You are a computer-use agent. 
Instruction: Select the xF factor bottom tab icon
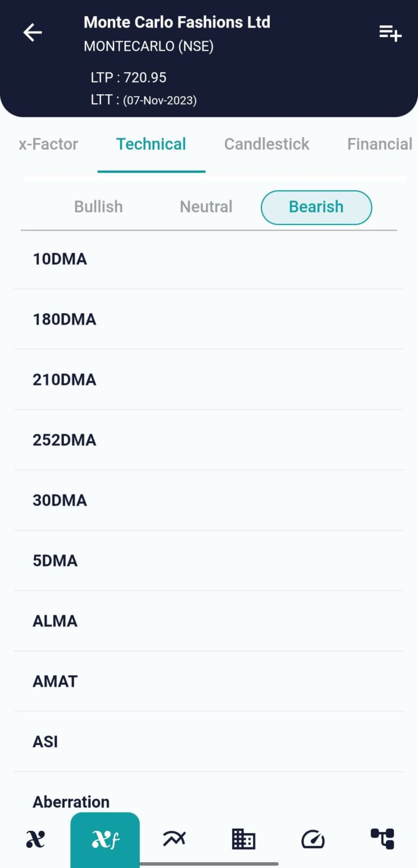click(105, 839)
